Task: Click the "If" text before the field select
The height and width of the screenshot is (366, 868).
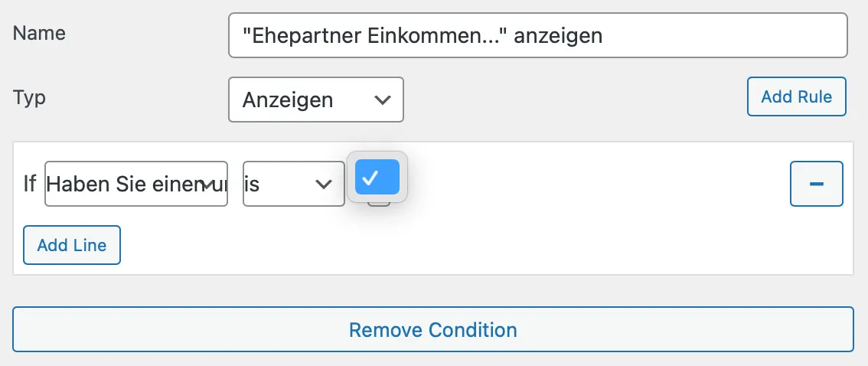Action: click(x=30, y=184)
